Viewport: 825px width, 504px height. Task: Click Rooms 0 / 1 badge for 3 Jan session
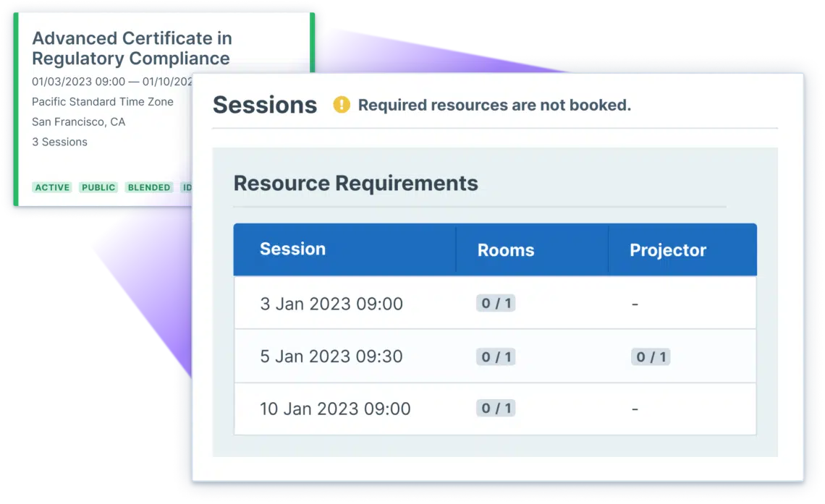[x=496, y=303]
